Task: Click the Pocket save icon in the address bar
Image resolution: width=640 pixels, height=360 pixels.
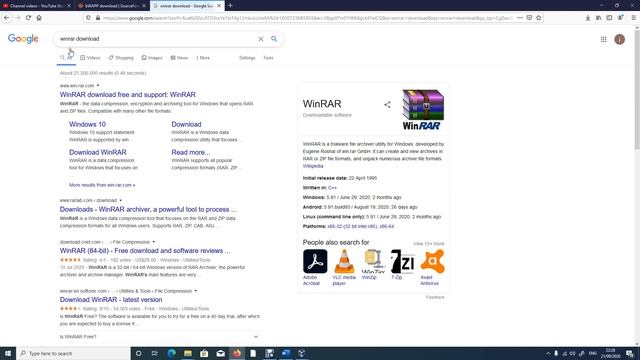Action: tap(529, 18)
